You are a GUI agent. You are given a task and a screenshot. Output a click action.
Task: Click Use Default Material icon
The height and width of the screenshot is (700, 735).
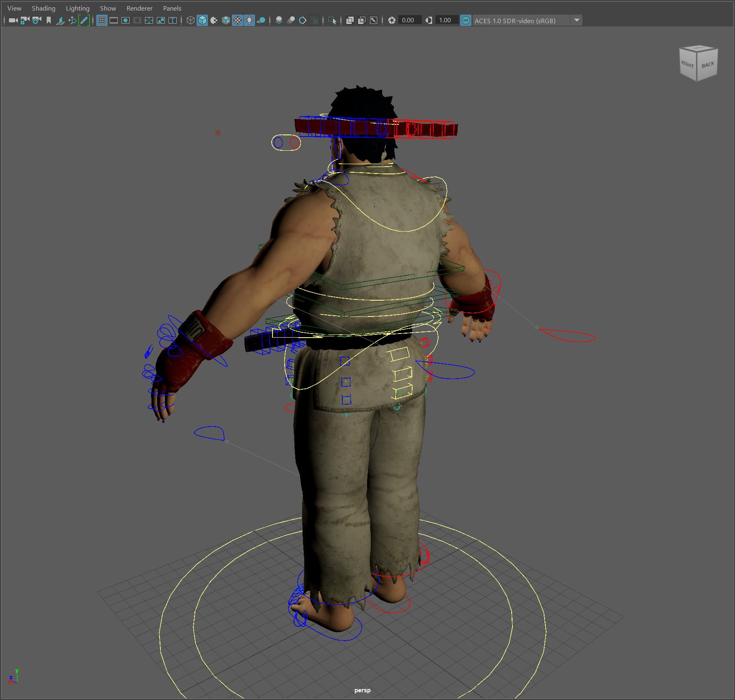[214, 20]
